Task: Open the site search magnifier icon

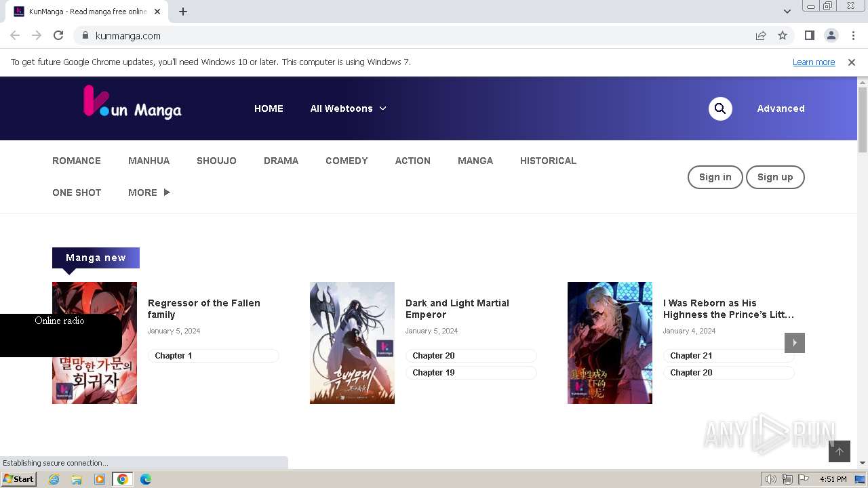Action: (x=720, y=108)
